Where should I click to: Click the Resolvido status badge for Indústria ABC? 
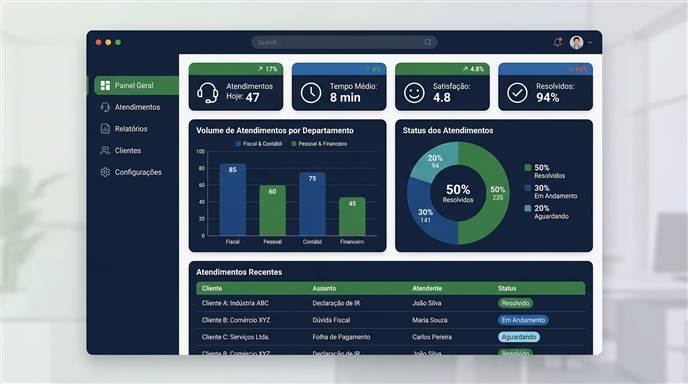click(516, 303)
